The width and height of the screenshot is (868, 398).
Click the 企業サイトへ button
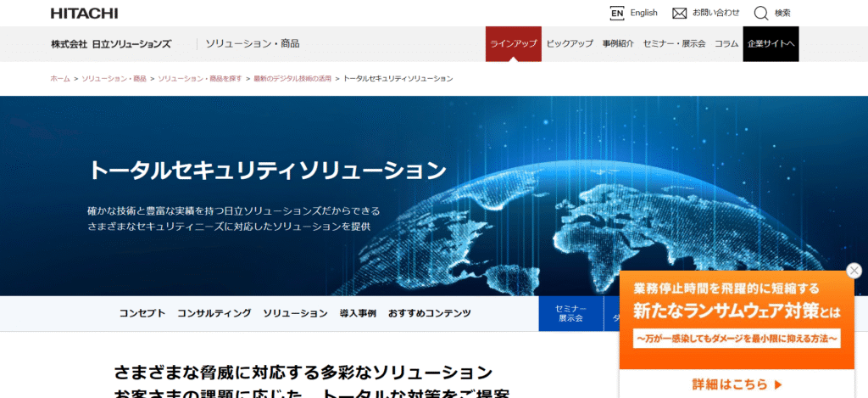771,44
